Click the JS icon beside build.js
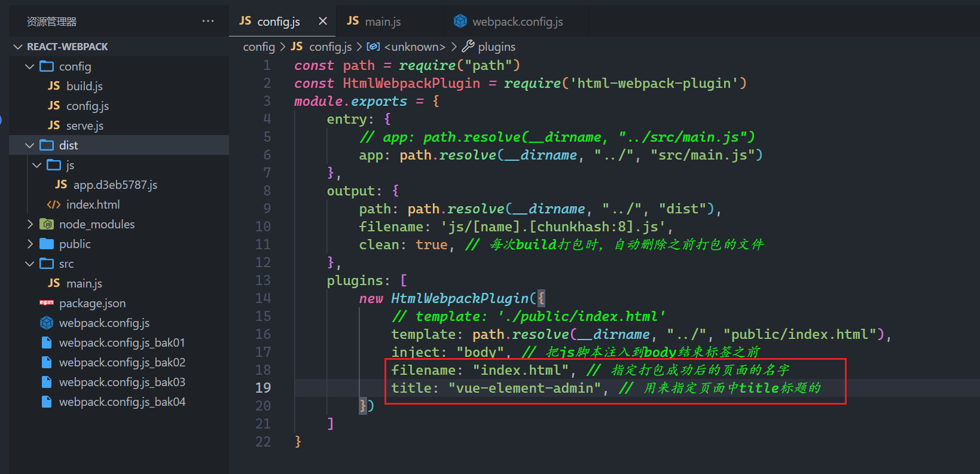Screen dimensions: 980x474 click(54, 86)
